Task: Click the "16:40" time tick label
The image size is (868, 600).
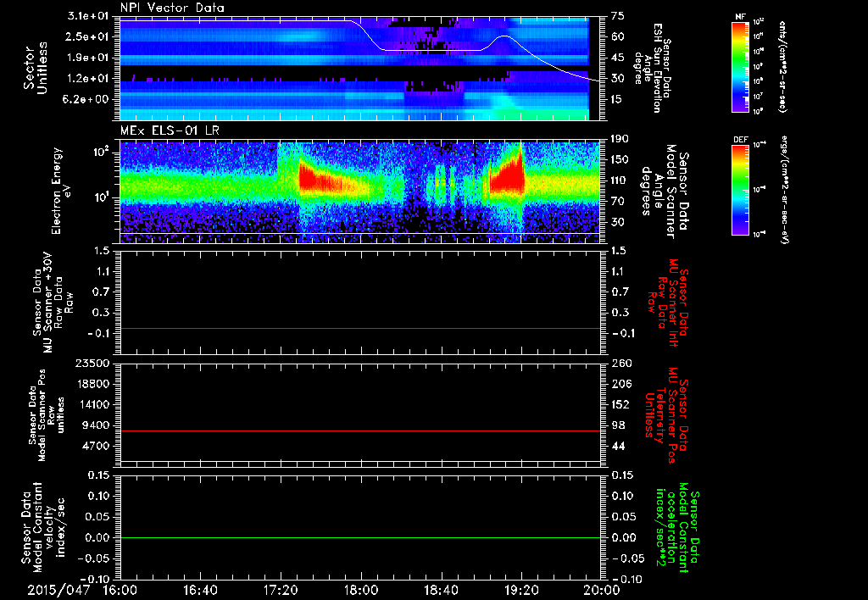Action: 200,590
